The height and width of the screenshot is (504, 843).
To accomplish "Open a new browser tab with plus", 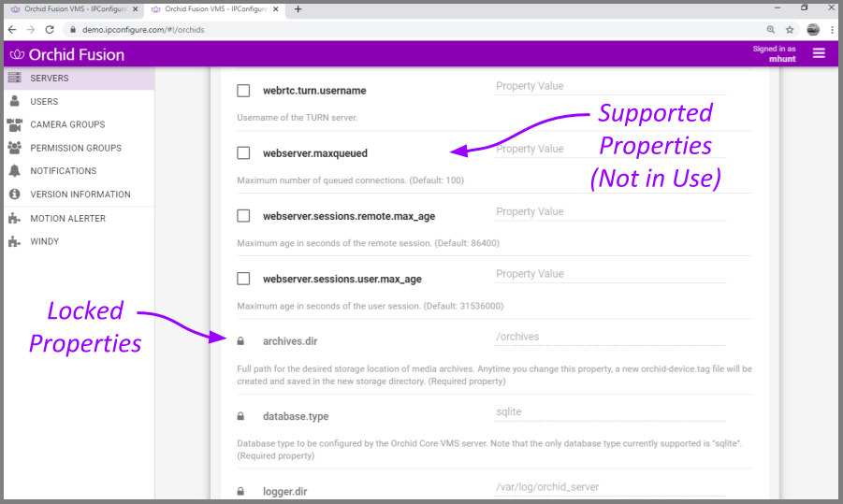I will tap(298, 9).
